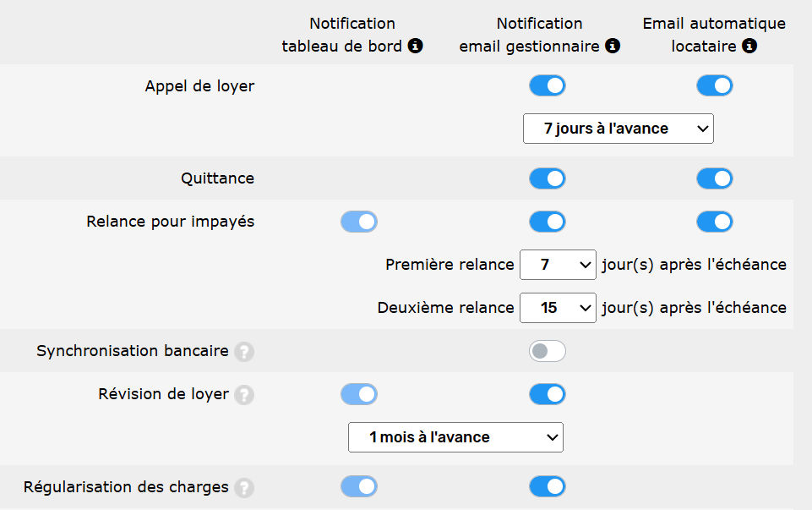This screenshot has width=812, height=510.
Task: Toggle dashboard notification for Révision de loyer
Action: [x=358, y=394]
